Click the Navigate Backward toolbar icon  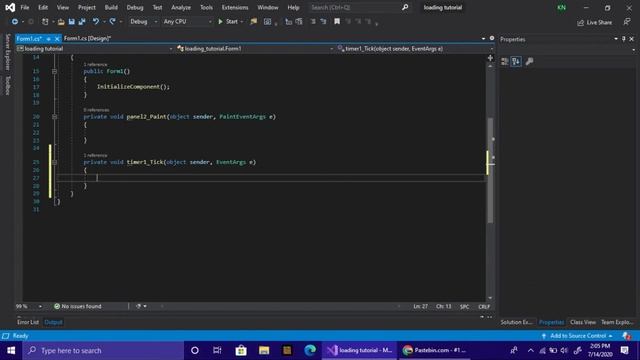pyautogui.click(x=14, y=22)
